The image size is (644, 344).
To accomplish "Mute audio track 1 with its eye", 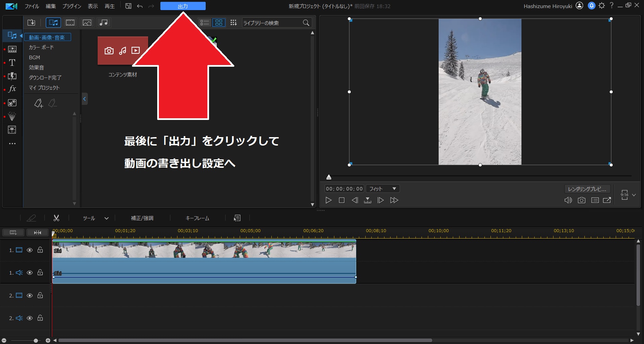I will tap(30, 273).
